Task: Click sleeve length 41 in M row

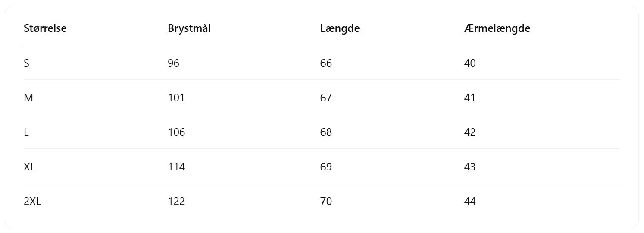Action: coord(470,98)
